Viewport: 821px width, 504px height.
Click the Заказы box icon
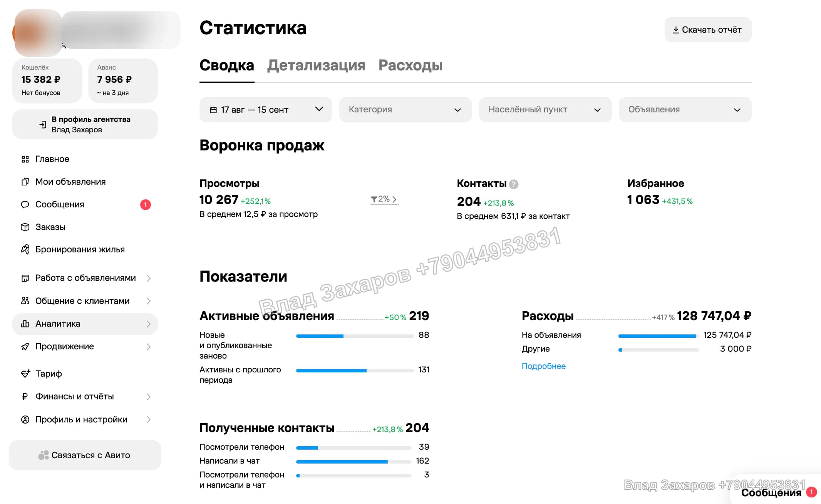pos(25,227)
